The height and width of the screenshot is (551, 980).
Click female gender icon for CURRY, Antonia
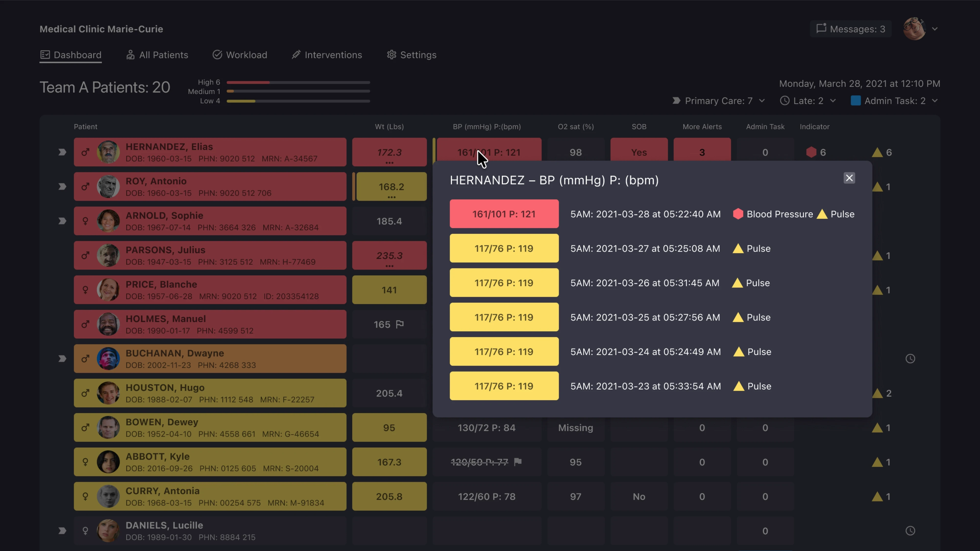pos(85,496)
